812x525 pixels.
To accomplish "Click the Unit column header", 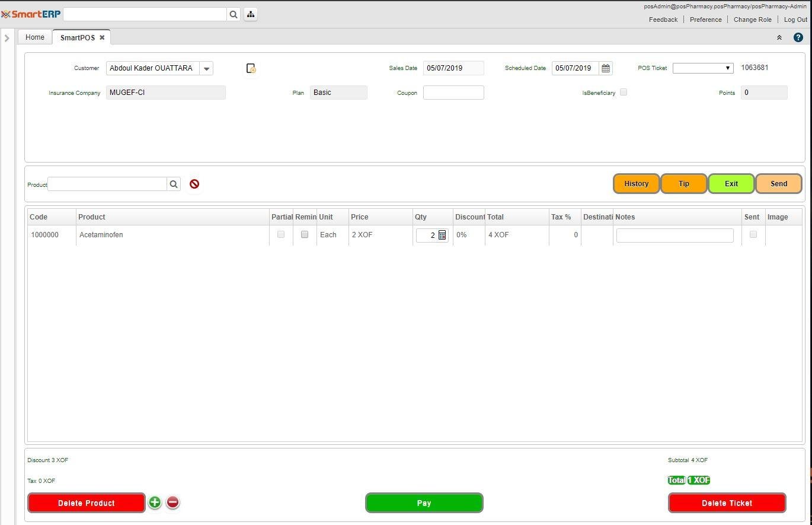I will [333, 217].
